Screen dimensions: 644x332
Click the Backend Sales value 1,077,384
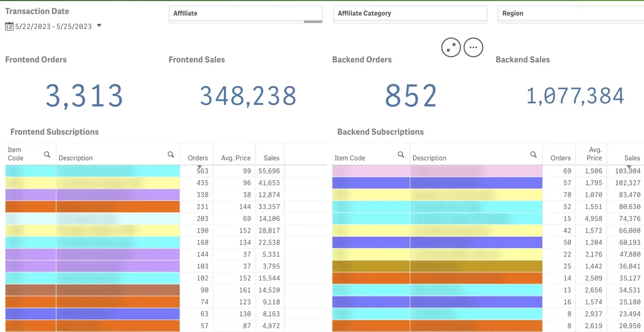[575, 96]
